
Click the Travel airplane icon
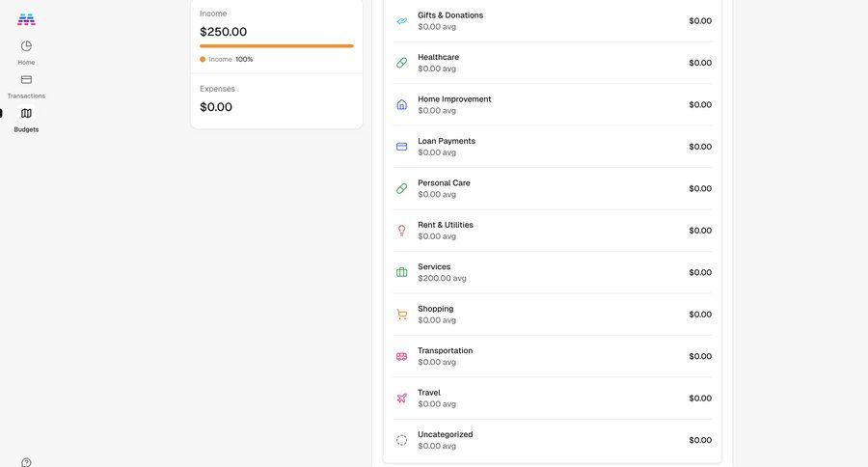pos(402,398)
